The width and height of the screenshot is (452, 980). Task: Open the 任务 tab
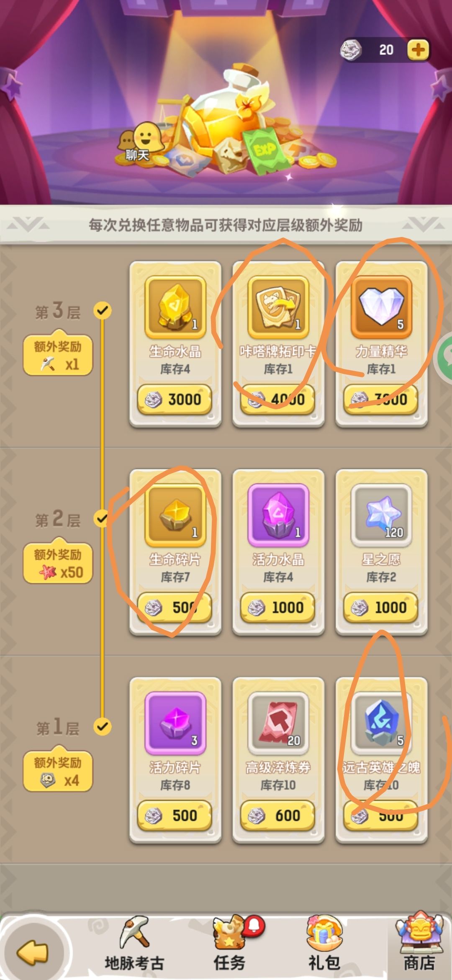pos(229,944)
